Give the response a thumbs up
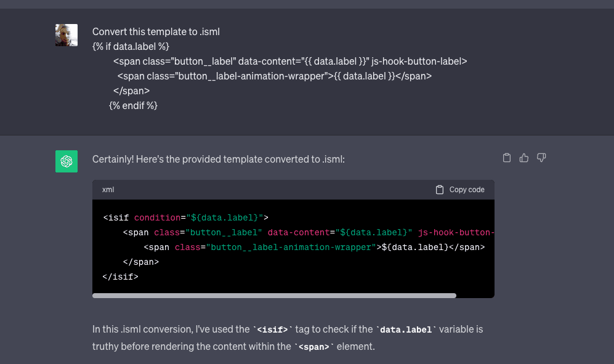 coord(524,158)
